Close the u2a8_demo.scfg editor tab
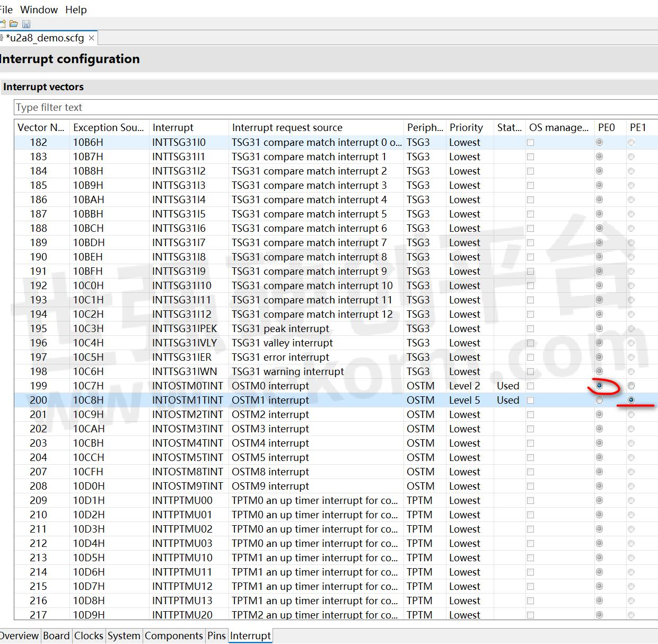Viewport: 658px width, 644px height. click(91, 38)
